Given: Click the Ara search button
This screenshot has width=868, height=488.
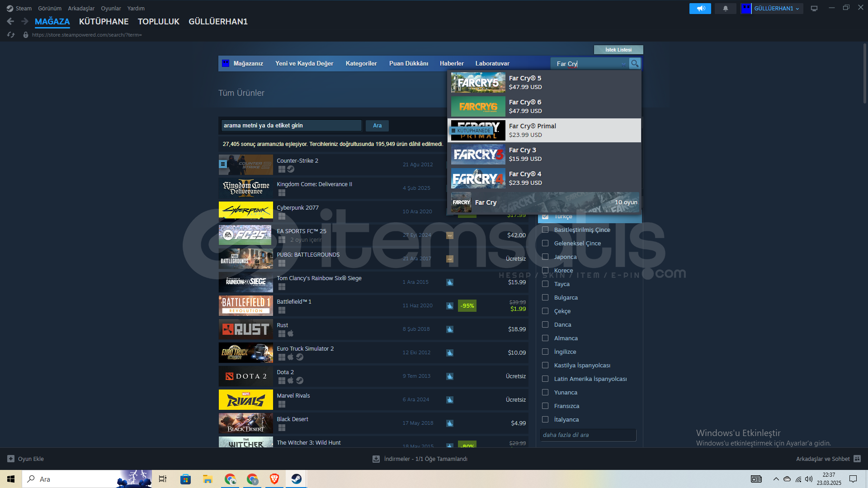Looking at the screenshot, I should pos(377,126).
